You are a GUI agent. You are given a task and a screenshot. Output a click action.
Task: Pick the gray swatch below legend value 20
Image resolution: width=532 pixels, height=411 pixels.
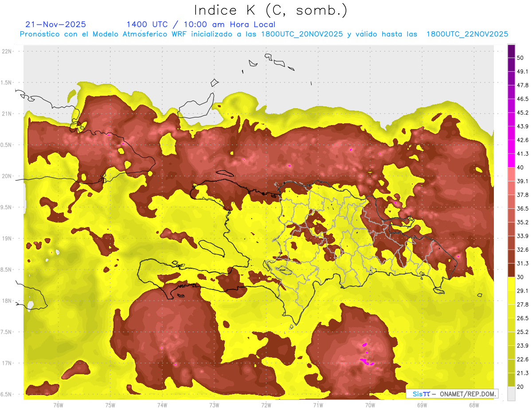[x=511, y=394]
